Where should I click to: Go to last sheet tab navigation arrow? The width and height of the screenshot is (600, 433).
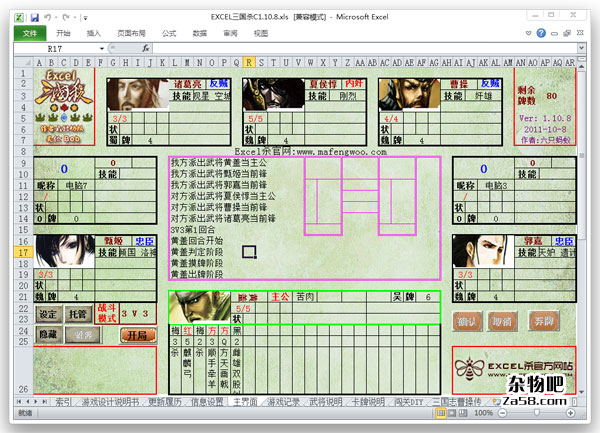click(x=45, y=402)
